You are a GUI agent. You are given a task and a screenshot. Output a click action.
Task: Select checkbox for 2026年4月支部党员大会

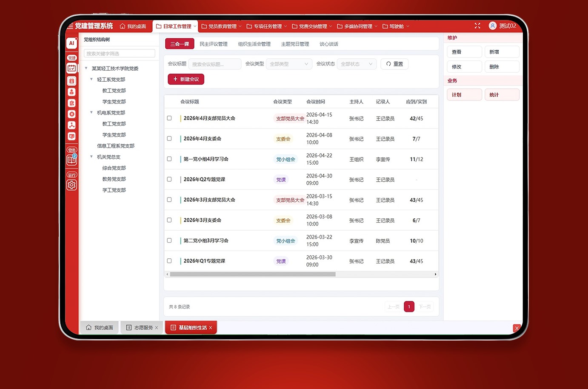click(169, 118)
